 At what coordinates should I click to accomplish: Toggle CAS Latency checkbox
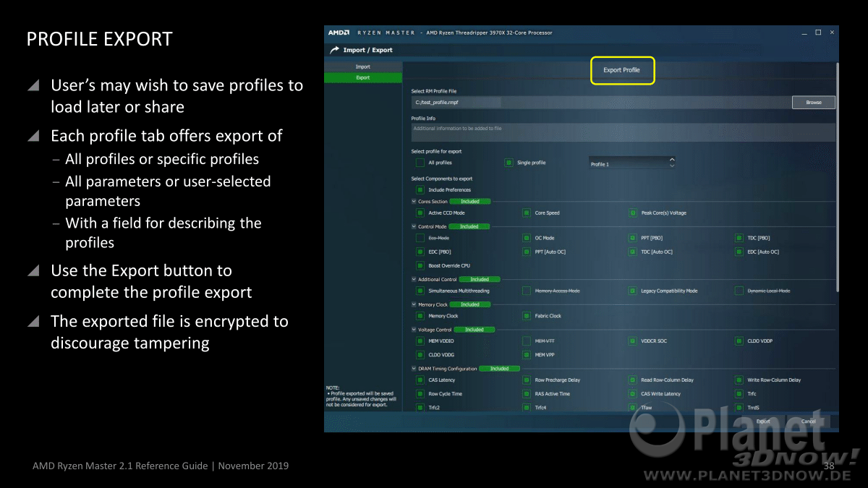pos(420,380)
